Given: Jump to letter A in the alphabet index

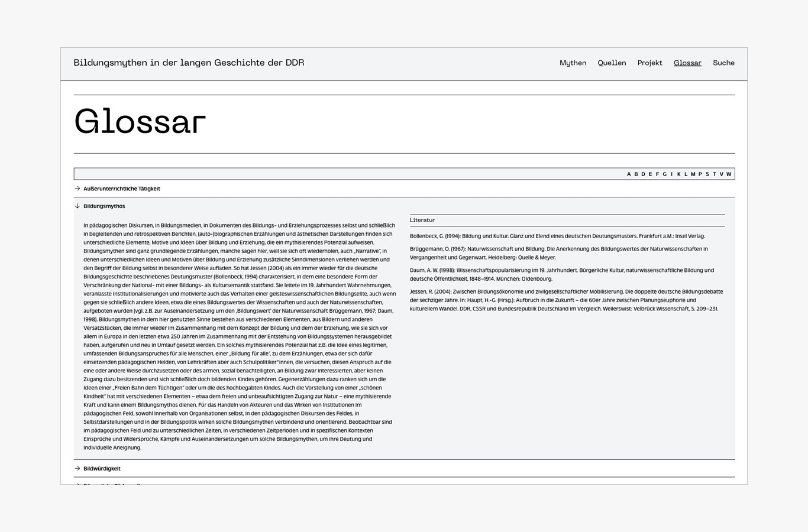Looking at the screenshot, I should click(x=629, y=174).
